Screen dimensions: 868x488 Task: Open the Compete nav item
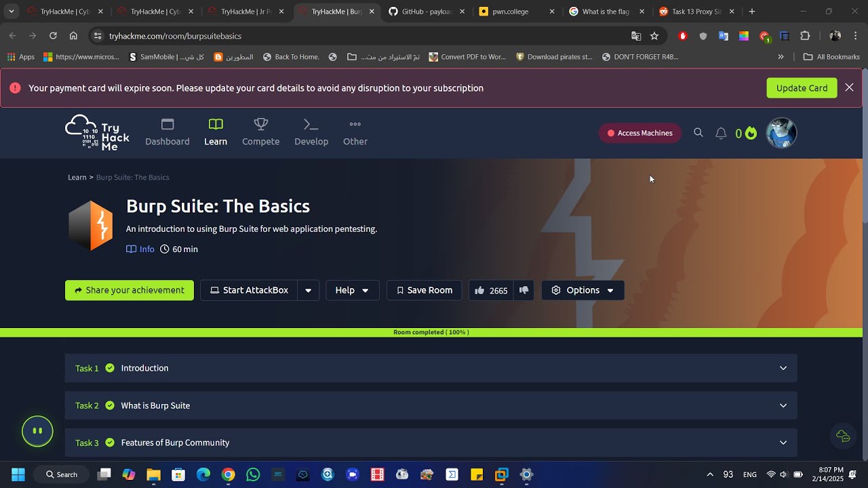(x=261, y=133)
